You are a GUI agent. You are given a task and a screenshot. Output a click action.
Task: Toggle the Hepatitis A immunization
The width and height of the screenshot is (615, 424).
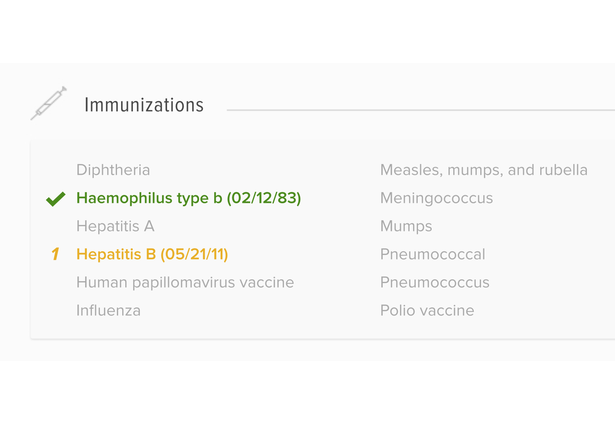115,226
